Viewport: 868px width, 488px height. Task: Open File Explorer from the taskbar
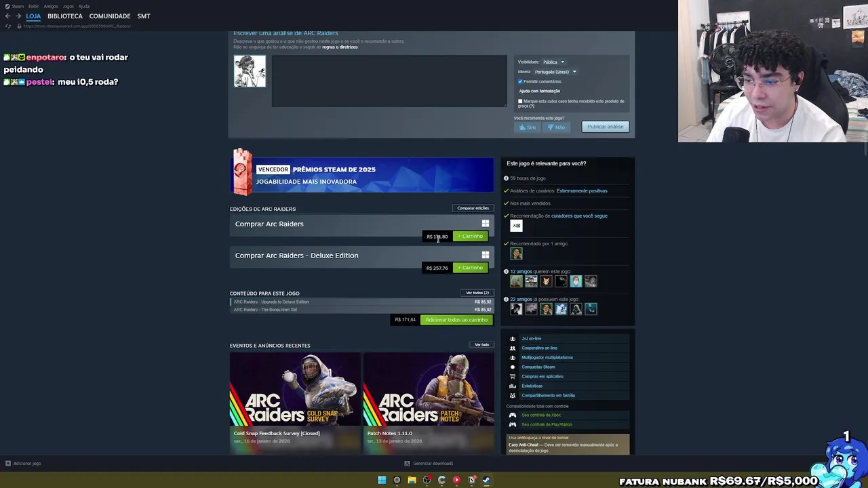(412, 480)
